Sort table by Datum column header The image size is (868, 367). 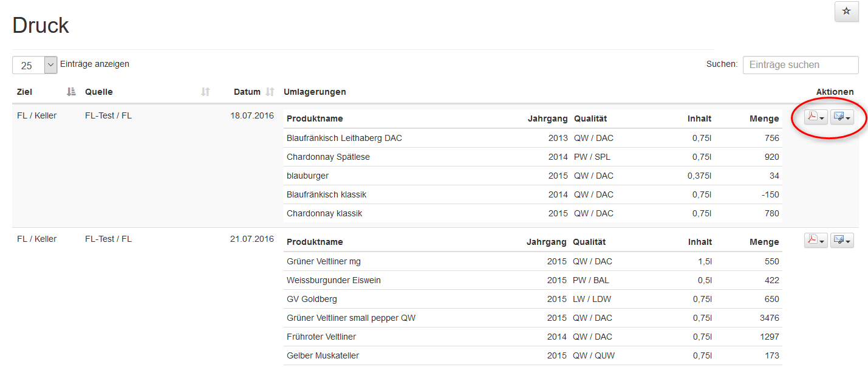[247, 92]
